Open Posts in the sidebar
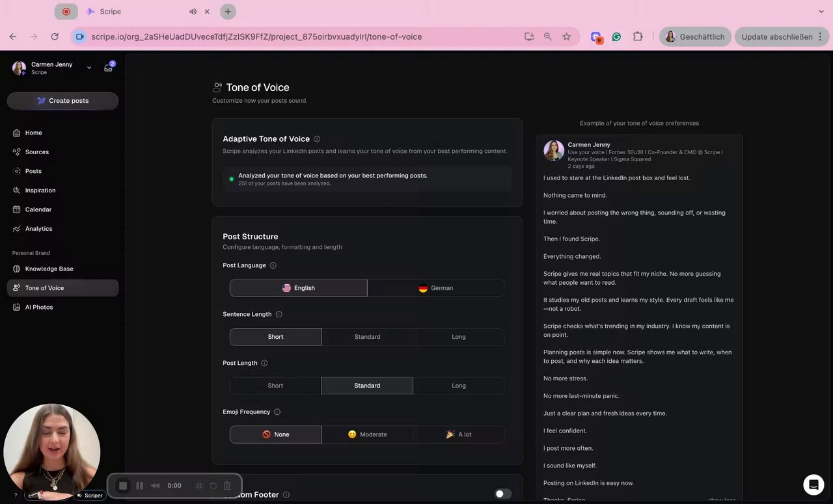Image resolution: width=833 pixels, height=504 pixels. tap(62, 171)
